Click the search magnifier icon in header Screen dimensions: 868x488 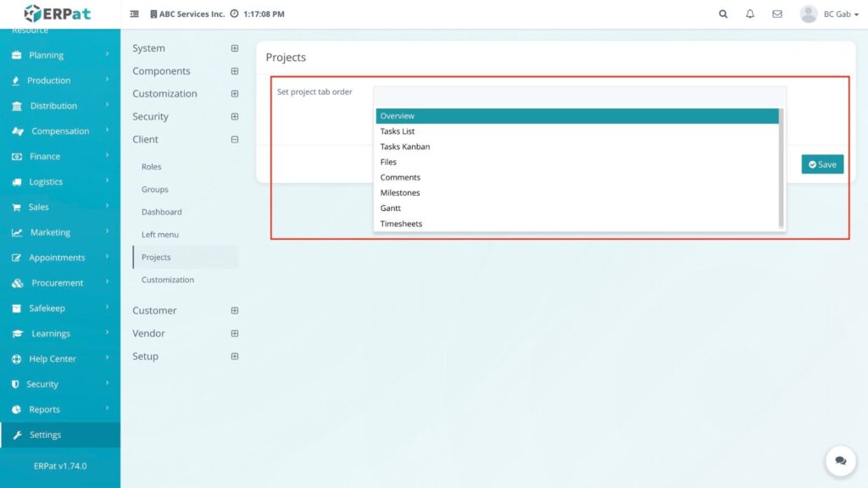pos(723,14)
